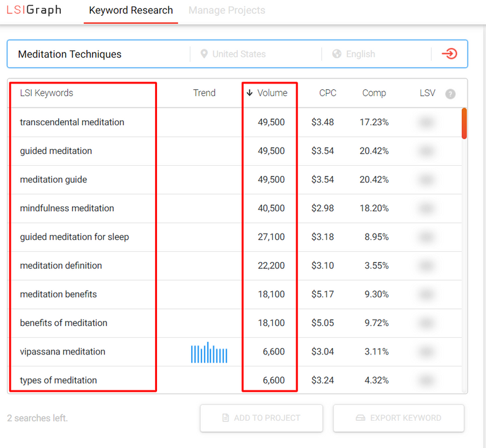Click the Volume sort arrow icon

[x=249, y=92]
